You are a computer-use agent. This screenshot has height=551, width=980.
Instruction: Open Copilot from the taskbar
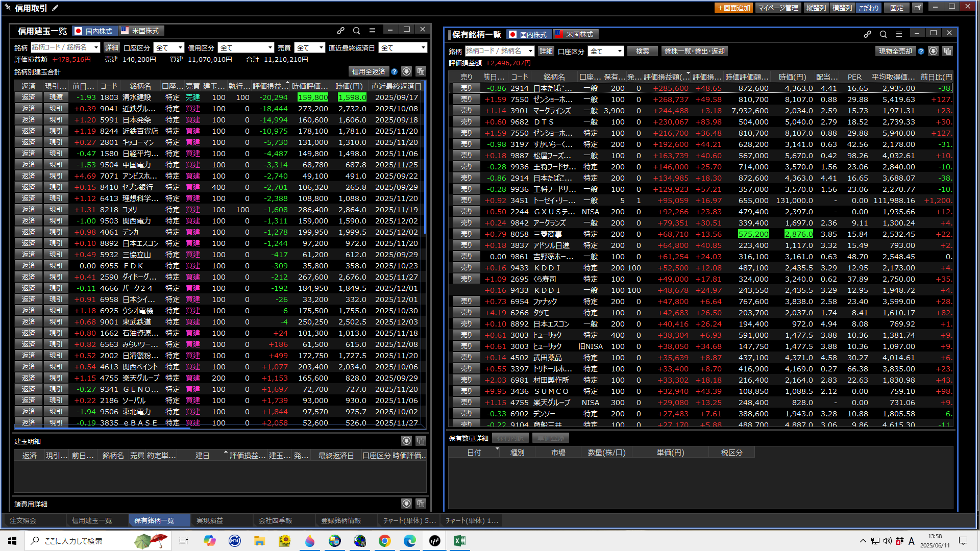209,541
